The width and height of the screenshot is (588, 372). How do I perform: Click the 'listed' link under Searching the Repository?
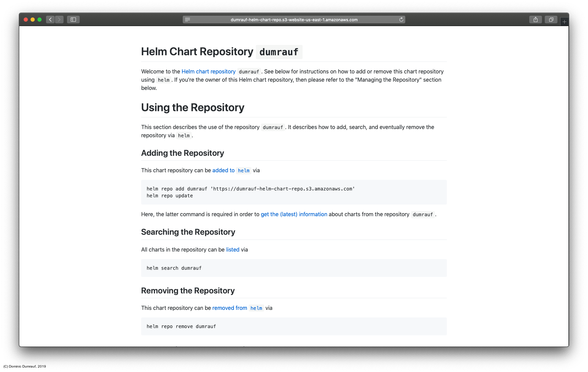pos(233,249)
